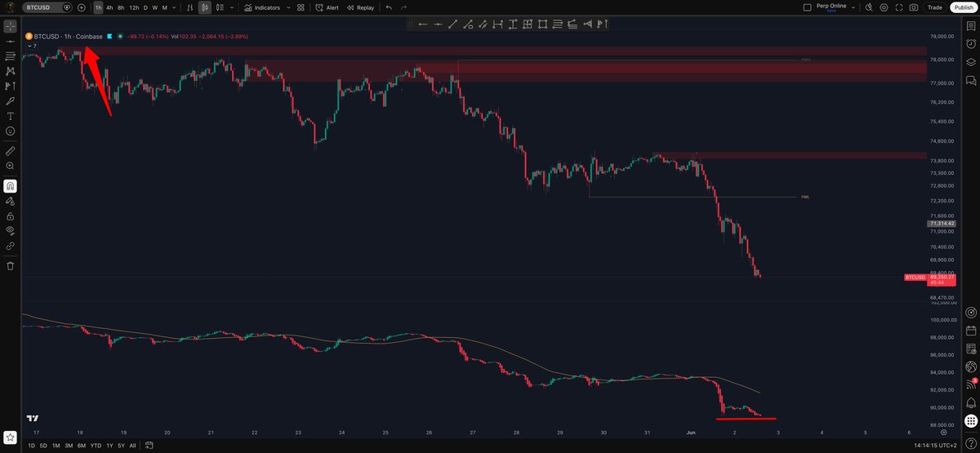
Task: Open the indicator templates grid icon
Action: (x=301, y=7)
